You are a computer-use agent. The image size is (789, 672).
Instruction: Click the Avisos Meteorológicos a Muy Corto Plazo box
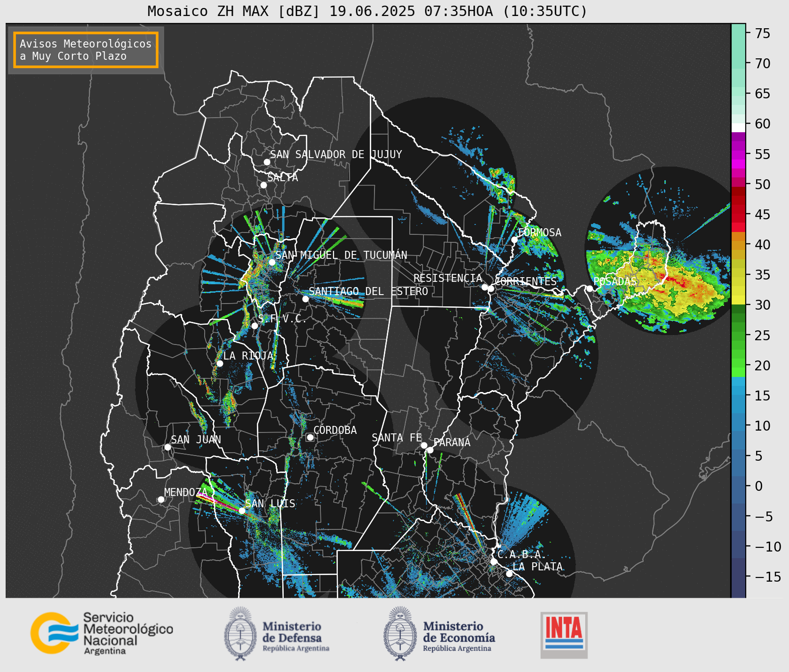(x=86, y=50)
